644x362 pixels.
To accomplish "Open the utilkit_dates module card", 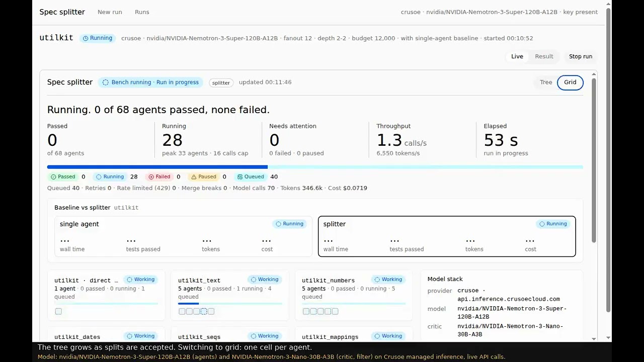I will pos(106,335).
